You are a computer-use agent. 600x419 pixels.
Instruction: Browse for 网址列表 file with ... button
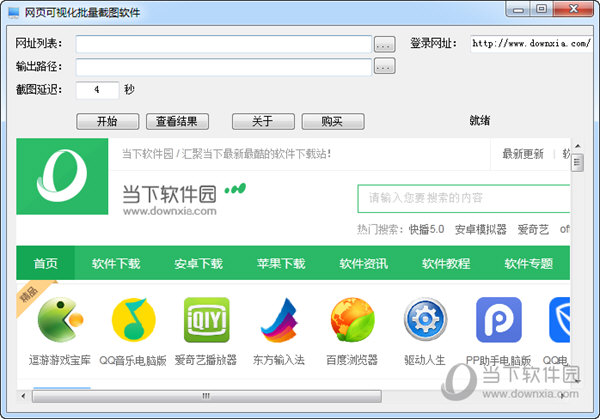click(384, 44)
